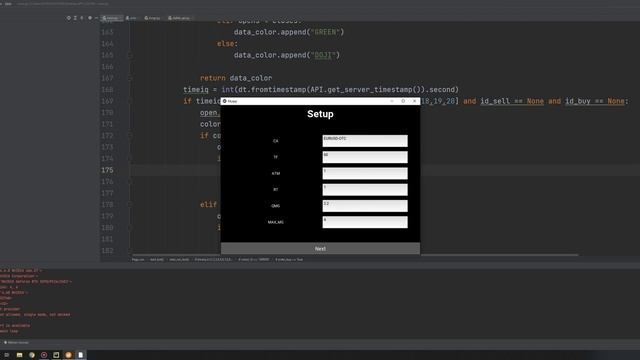640x360 pixels.
Task: Click the CA input field containing EURUSD-OTC
Action: coord(365,141)
